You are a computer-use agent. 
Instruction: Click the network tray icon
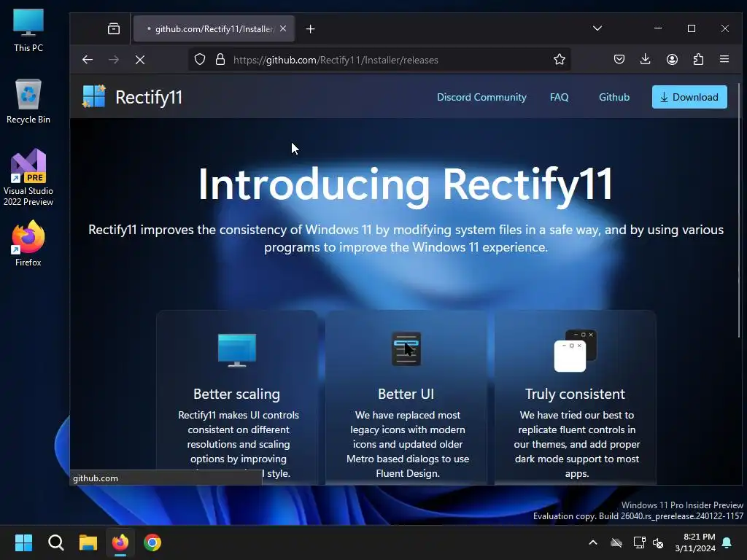point(639,542)
